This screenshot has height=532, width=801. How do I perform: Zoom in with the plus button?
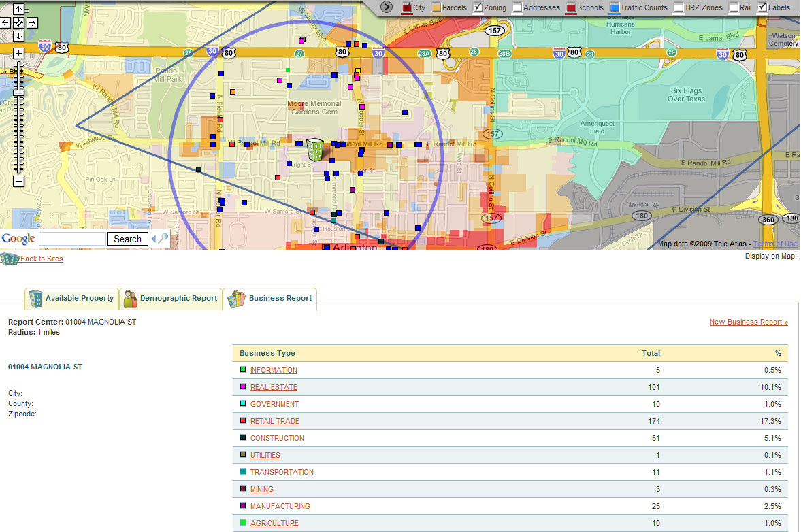(x=18, y=53)
